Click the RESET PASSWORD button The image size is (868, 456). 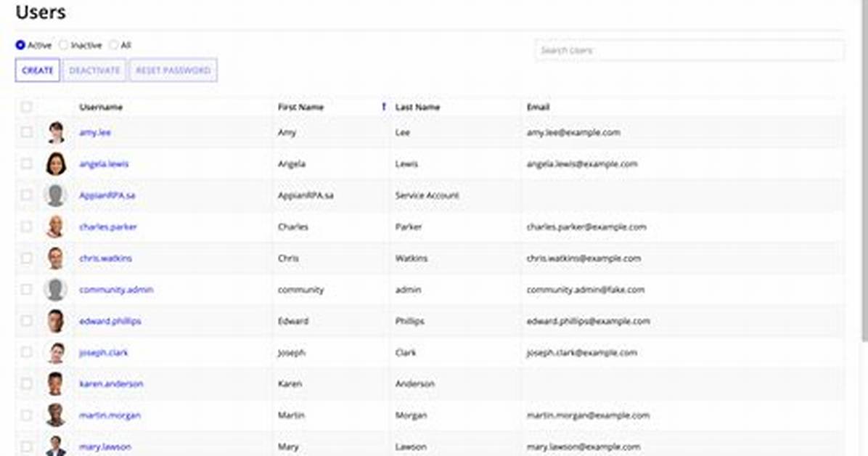click(x=173, y=70)
